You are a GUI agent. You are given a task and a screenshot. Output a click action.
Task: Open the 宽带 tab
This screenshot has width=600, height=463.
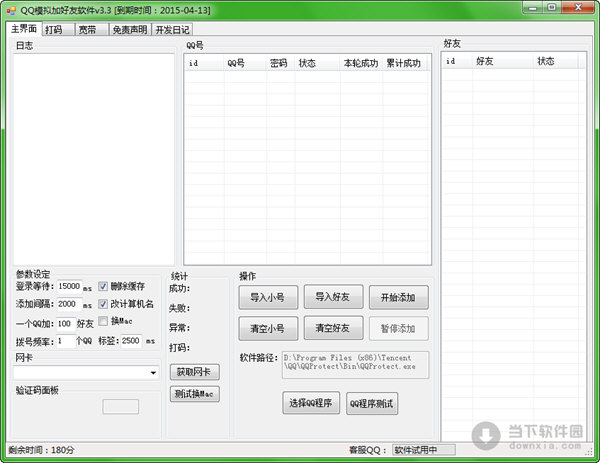coord(92,29)
